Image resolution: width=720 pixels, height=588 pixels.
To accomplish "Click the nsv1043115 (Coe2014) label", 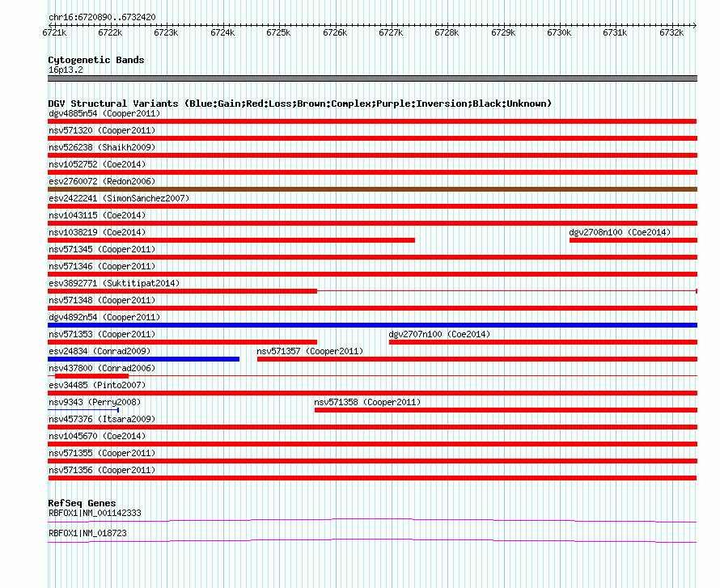I will [x=97, y=215].
